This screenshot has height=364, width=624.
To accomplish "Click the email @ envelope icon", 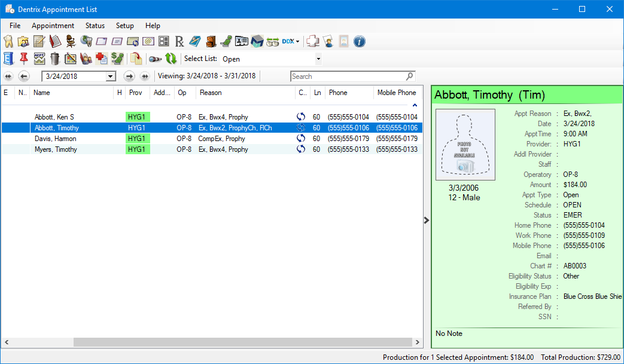I will [x=148, y=41].
